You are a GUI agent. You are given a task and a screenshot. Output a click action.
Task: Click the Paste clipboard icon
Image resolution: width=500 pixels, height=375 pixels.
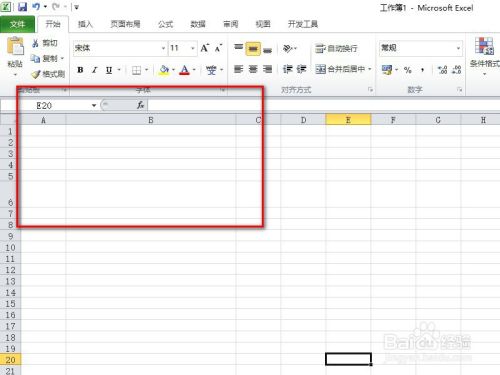(15, 46)
